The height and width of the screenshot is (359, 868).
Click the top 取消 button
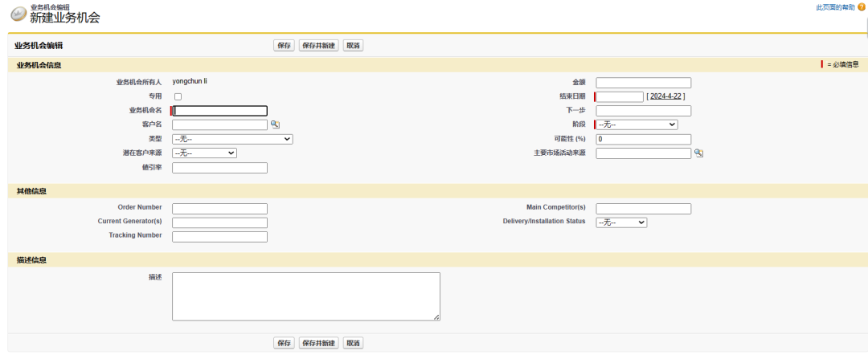click(353, 46)
